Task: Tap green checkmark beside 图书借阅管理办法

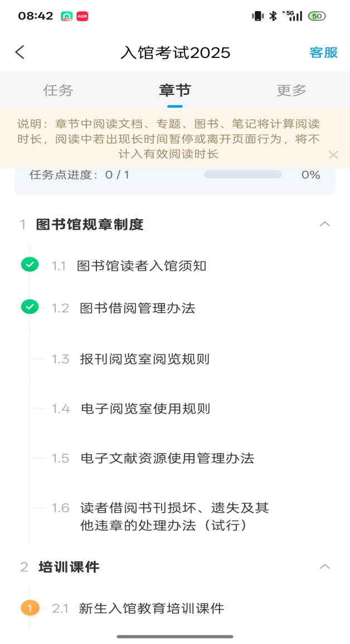Action: (30, 307)
